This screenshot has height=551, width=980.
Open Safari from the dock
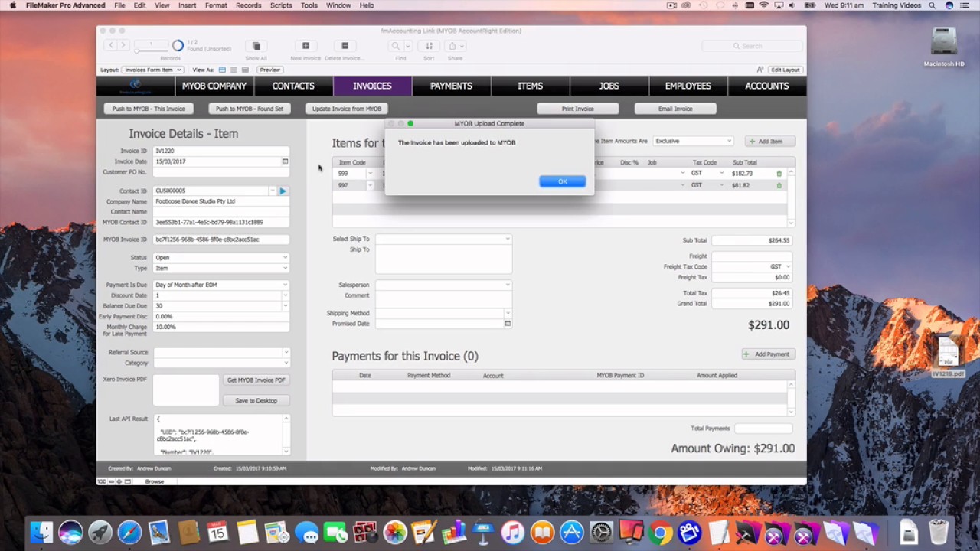click(x=129, y=533)
